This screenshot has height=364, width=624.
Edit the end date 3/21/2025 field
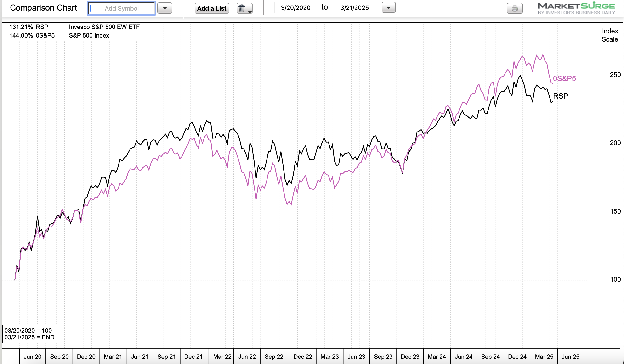tap(354, 8)
